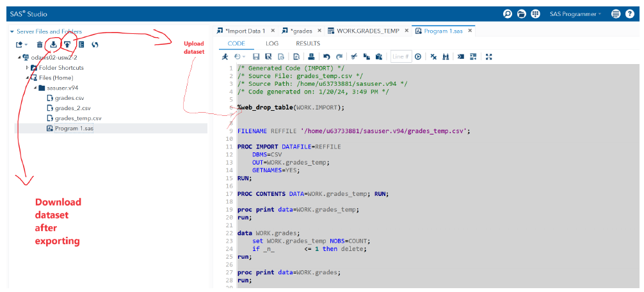644x292 pixels.
Task: Print the code using the printer icon
Action: pyautogui.click(x=311, y=56)
